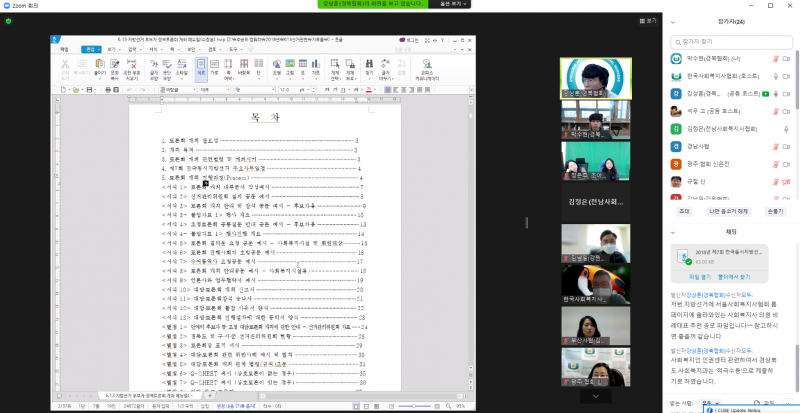Image resolution: width=800 pixels, height=413 pixels.
Task: Click the Save diskette icon in toolbar
Action: click(89, 90)
